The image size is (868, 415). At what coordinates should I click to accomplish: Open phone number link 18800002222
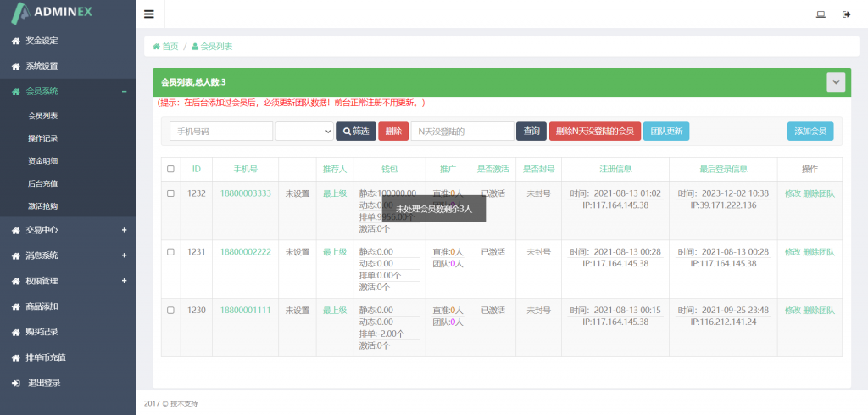coord(245,252)
